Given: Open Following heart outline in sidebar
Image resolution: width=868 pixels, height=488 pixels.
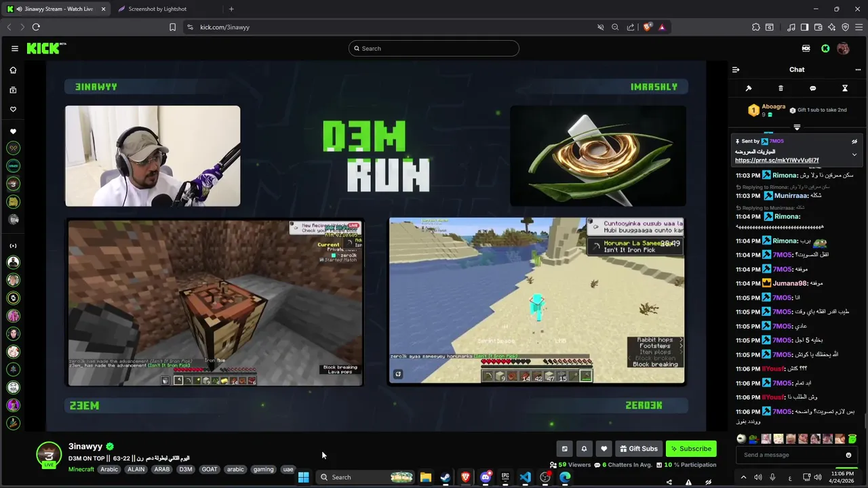Looking at the screenshot, I should click(13, 109).
